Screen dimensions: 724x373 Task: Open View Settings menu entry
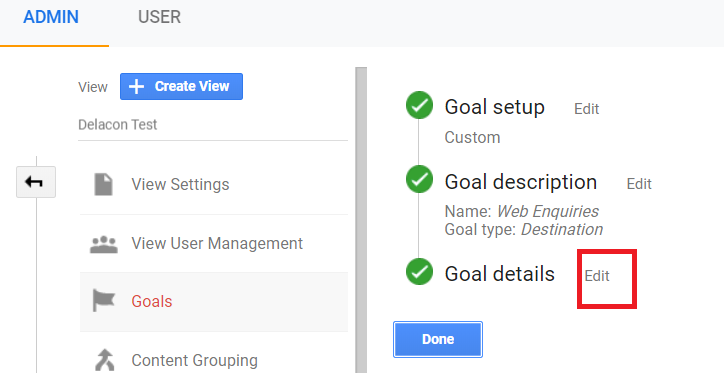point(180,185)
